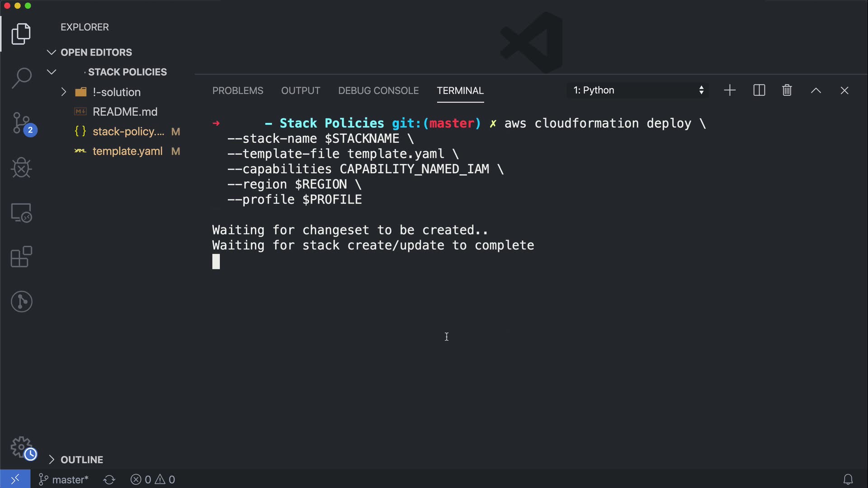Switch to the PROBLEMS tab
This screenshot has width=868, height=488.
[238, 90]
